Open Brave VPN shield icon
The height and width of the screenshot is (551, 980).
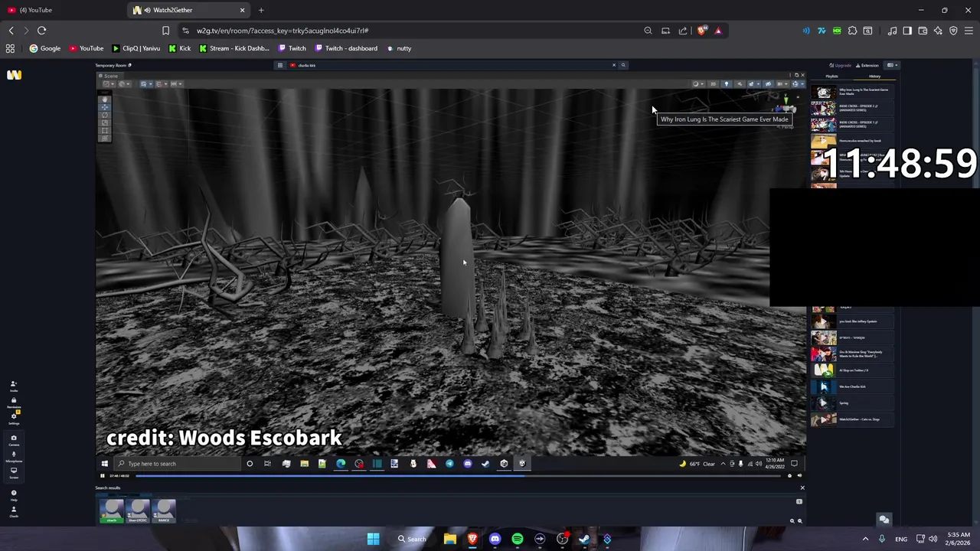953,31
